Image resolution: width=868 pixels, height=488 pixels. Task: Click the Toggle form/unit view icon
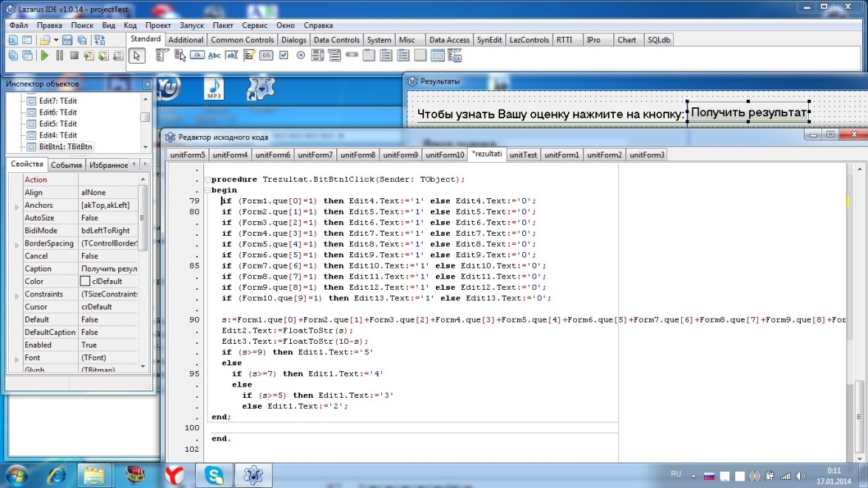coord(100,40)
